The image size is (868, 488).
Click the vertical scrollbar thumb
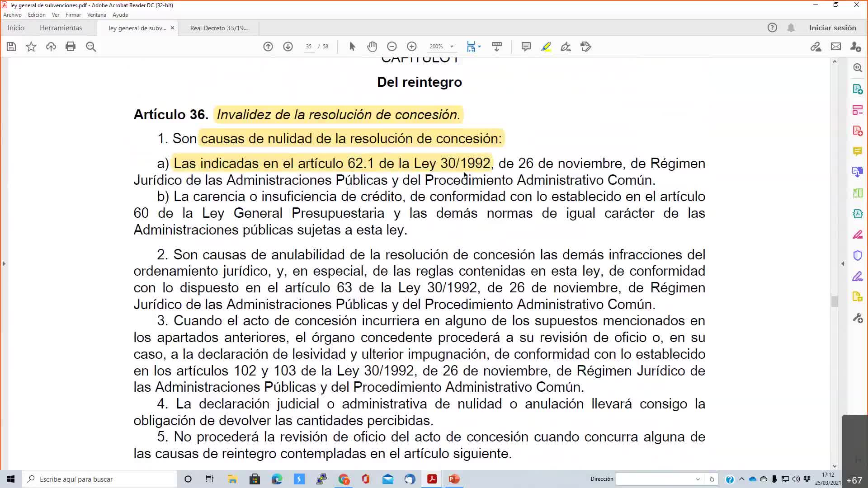click(835, 301)
